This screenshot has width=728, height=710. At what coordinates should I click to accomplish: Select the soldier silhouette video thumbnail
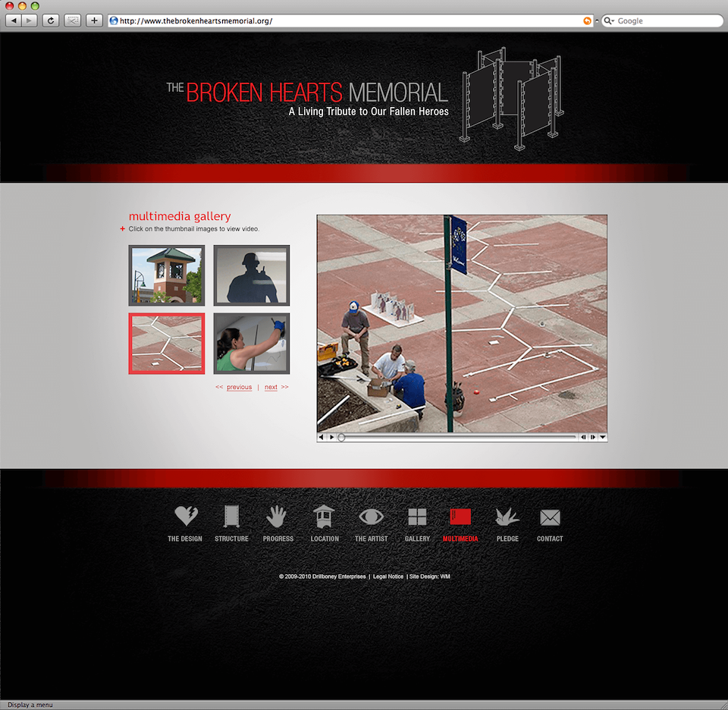(x=252, y=275)
